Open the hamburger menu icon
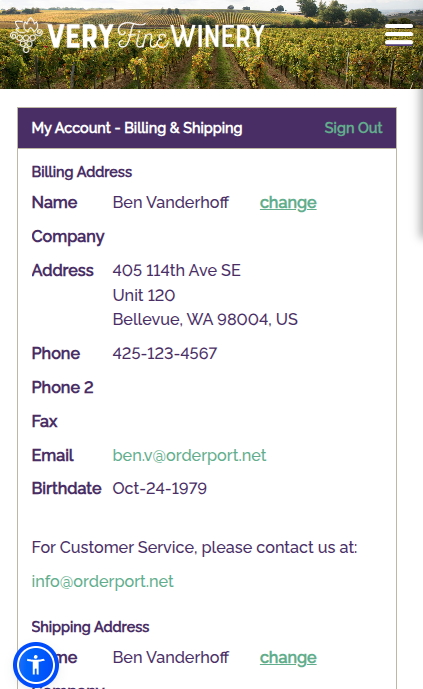Viewport: 423px width, 689px height. coord(399,35)
